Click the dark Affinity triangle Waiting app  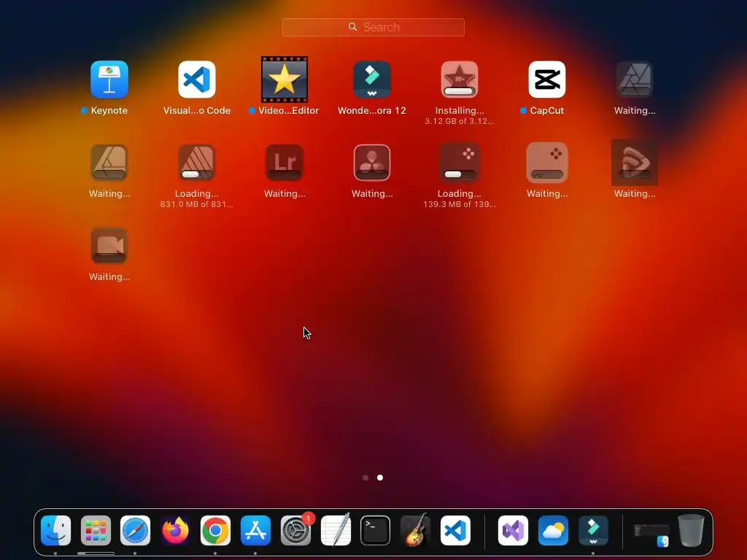click(635, 79)
